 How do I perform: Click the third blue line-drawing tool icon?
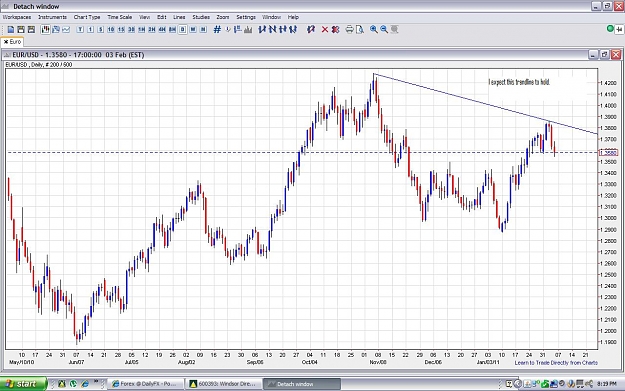(283, 29)
